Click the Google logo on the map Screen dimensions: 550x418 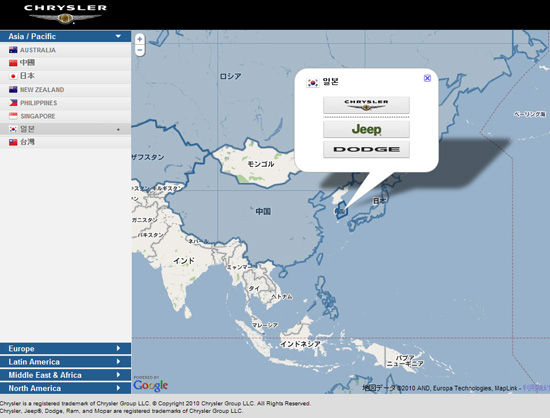tap(150, 385)
